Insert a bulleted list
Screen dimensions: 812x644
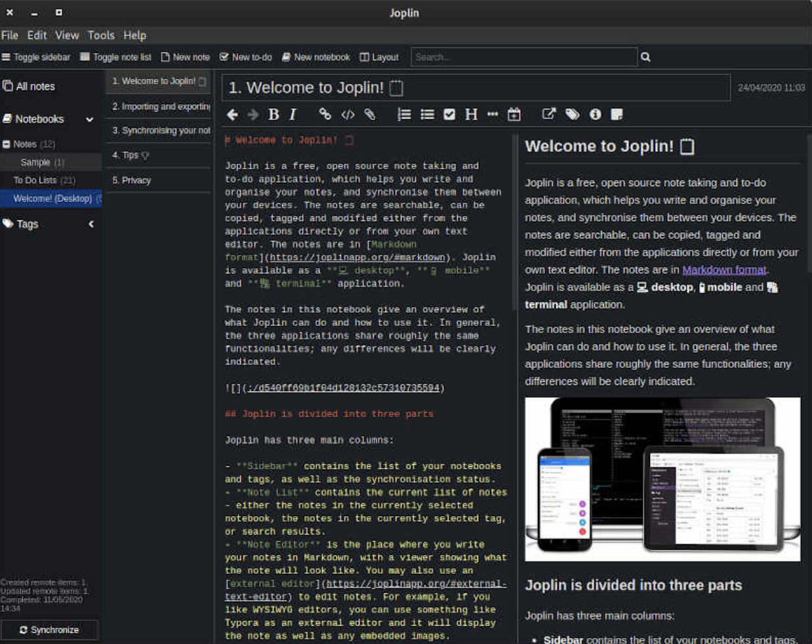click(427, 114)
